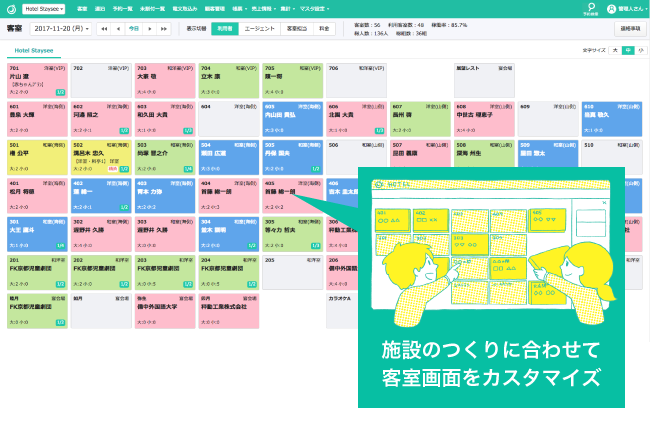Open the Hotel Staysee facility dropdown
650x428 pixels.
pos(43,8)
